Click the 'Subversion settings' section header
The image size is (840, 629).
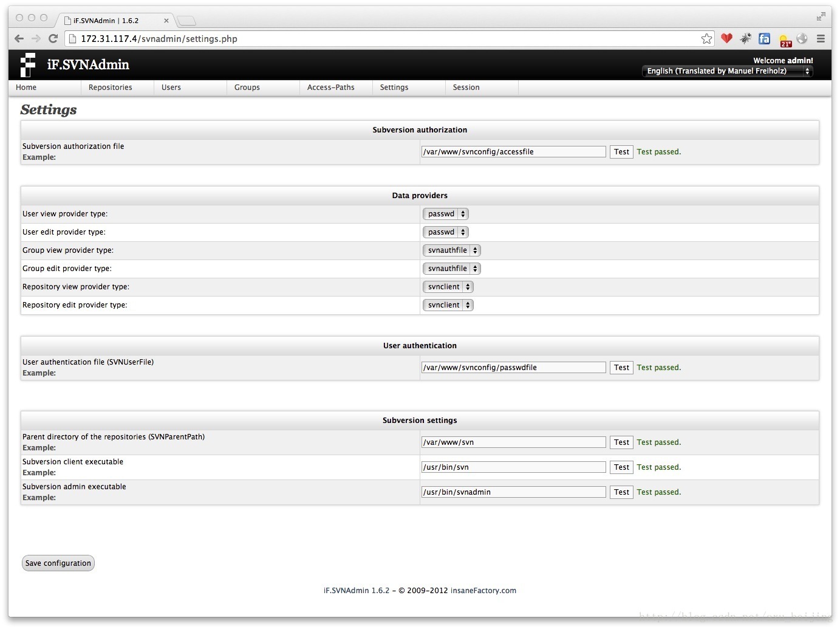[420, 421]
